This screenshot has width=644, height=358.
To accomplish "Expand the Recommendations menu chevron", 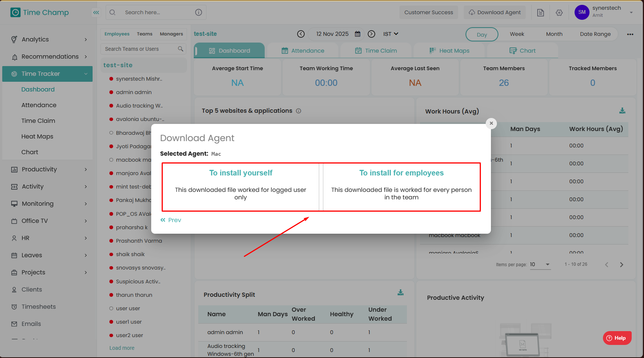I will pos(86,57).
